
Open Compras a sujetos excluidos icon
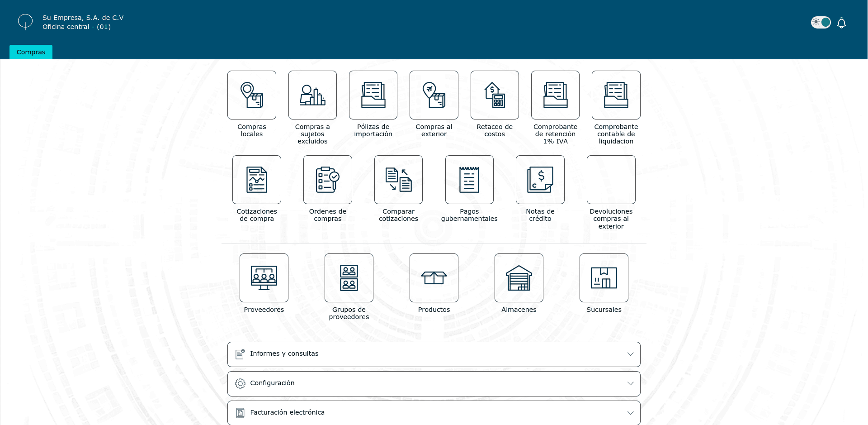point(312,95)
